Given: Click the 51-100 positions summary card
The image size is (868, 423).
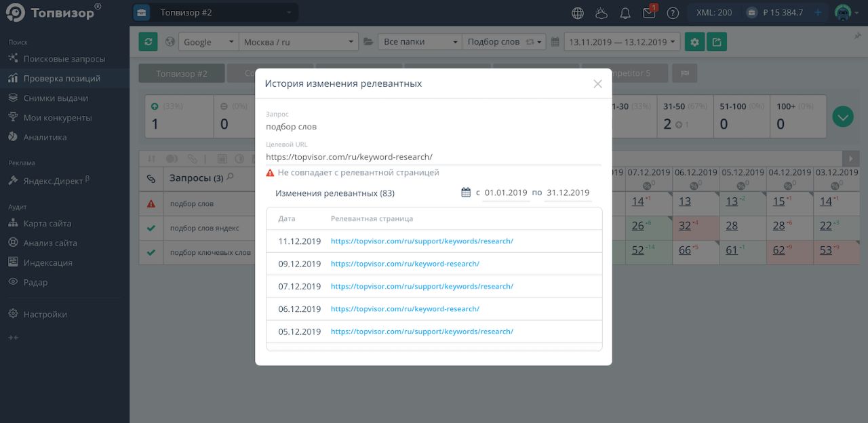Looking at the screenshot, I should pyautogui.click(x=742, y=117).
